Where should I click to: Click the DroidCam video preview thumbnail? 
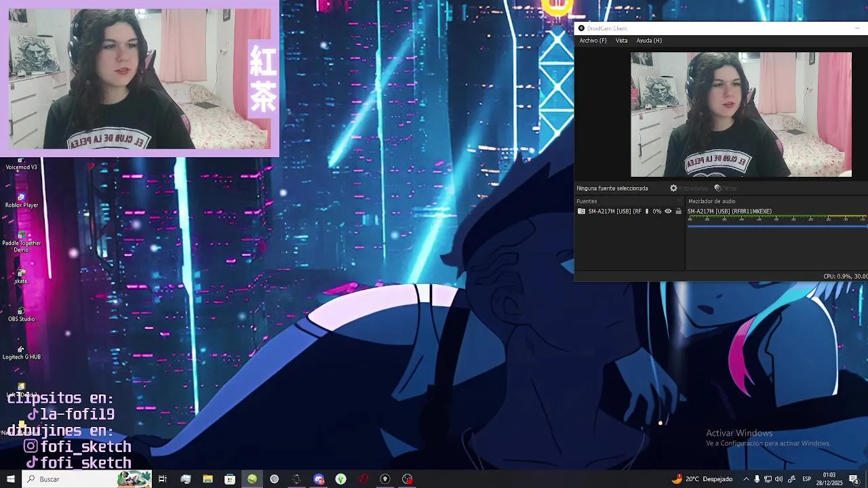[741, 115]
